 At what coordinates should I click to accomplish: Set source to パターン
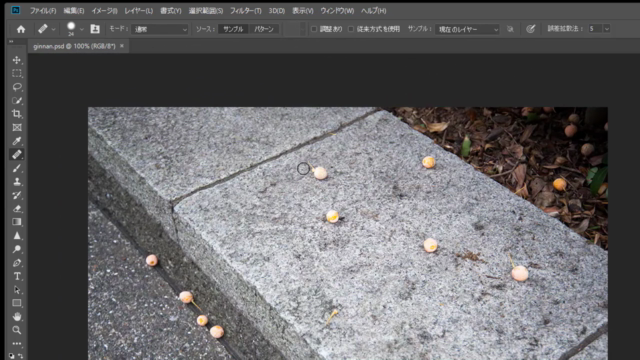coord(264,29)
